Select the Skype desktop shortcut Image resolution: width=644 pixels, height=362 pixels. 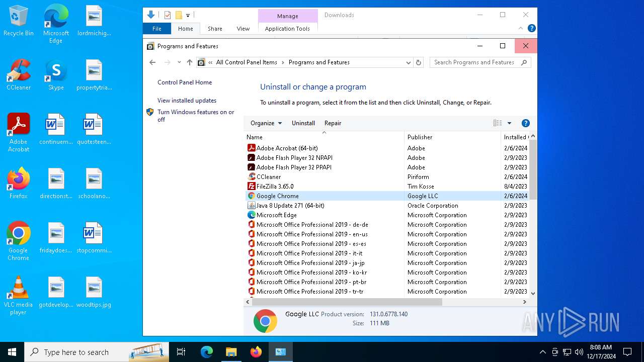click(x=56, y=75)
